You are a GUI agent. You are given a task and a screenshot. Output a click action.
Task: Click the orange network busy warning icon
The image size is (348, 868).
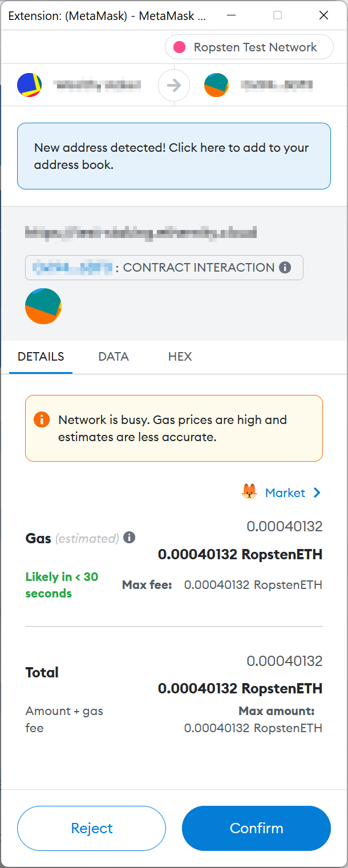click(42, 419)
